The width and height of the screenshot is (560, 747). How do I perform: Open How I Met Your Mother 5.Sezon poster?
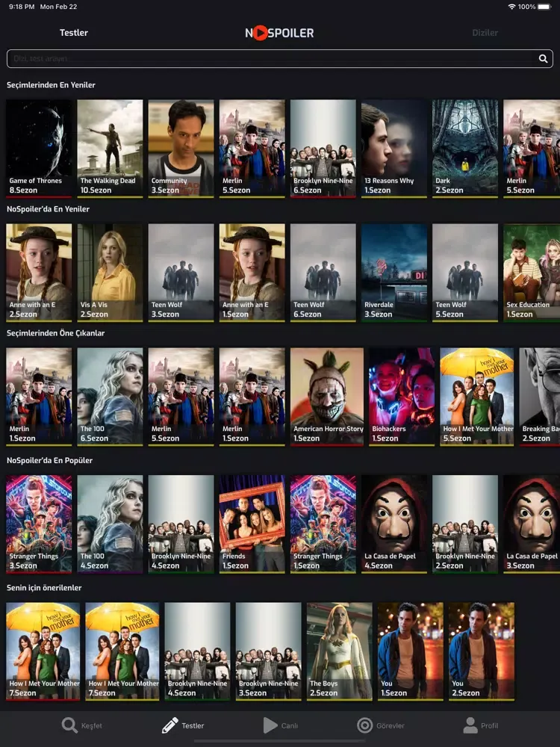[x=476, y=397]
